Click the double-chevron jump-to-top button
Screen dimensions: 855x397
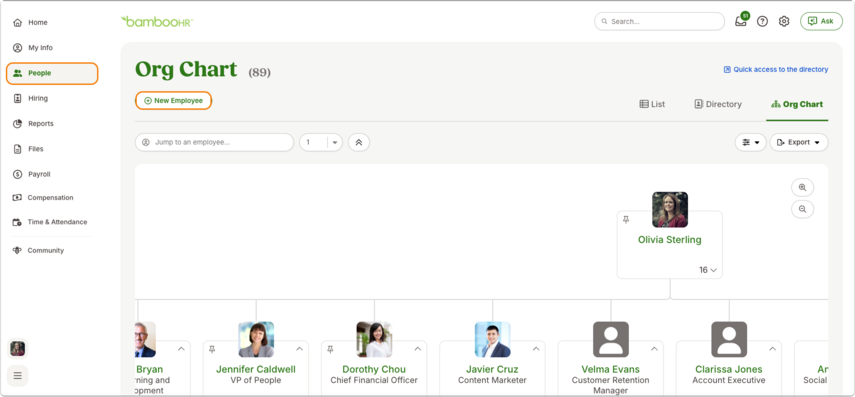pyautogui.click(x=359, y=142)
